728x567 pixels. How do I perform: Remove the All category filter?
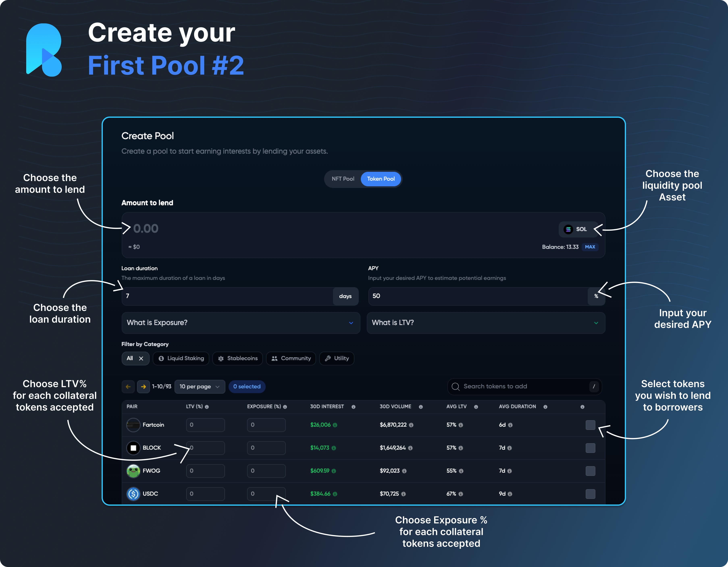[141, 358]
